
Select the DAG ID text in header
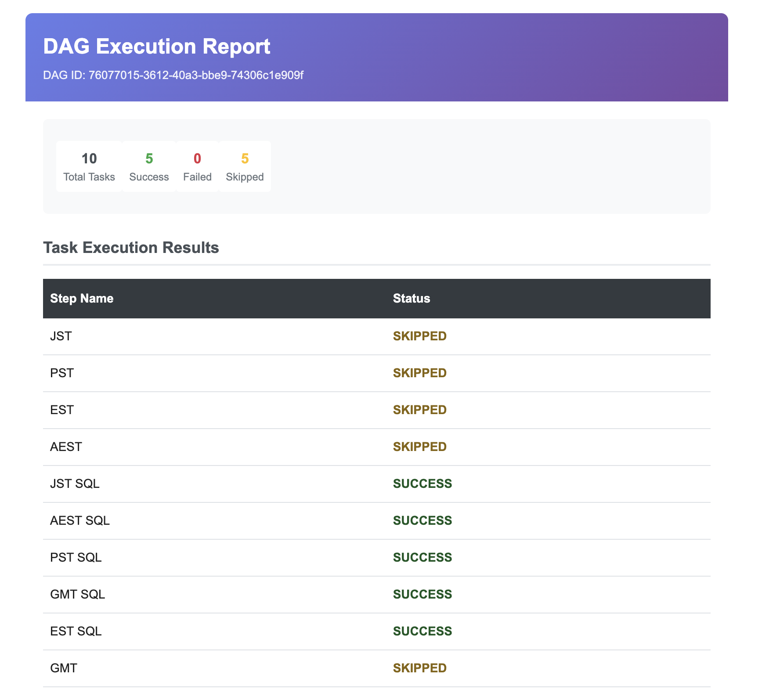[x=173, y=76]
